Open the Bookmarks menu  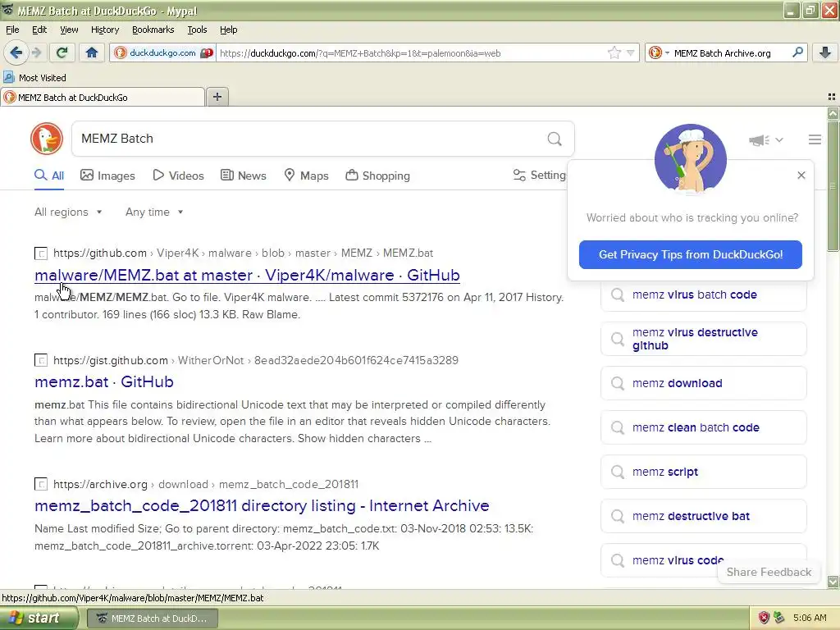pyautogui.click(x=153, y=30)
